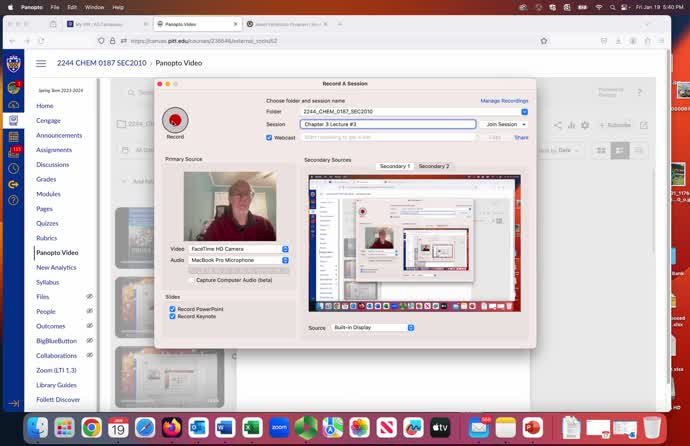Open the Edit menu

[72, 7]
